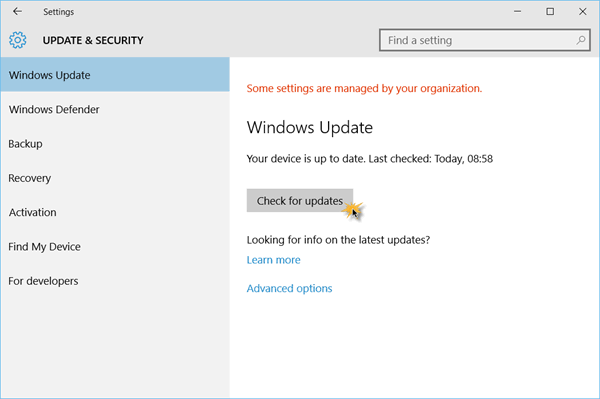The height and width of the screenshot is (399, 600).
Task: Select Find My Device
Action: (115, 247)
